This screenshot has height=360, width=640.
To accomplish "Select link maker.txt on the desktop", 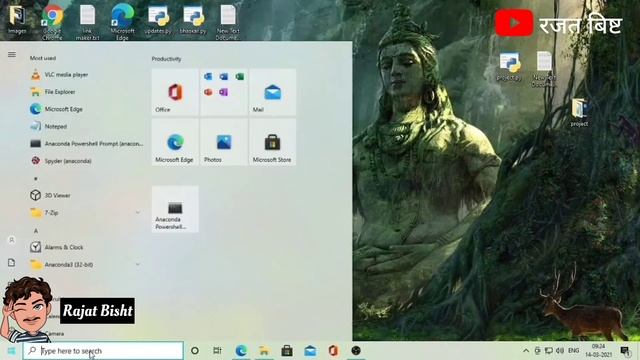I will [87, 22].
